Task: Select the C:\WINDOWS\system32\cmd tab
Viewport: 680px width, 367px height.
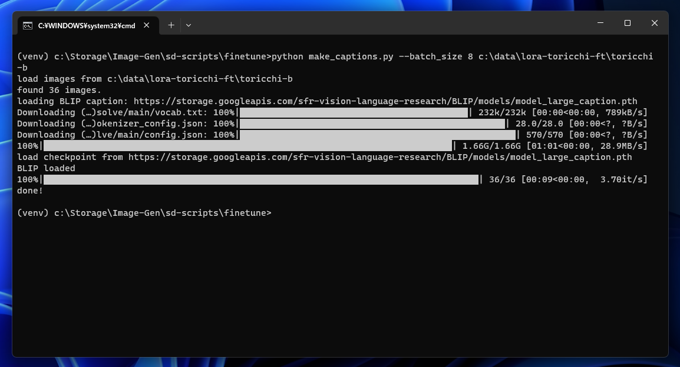Action: tap(88, 26)
